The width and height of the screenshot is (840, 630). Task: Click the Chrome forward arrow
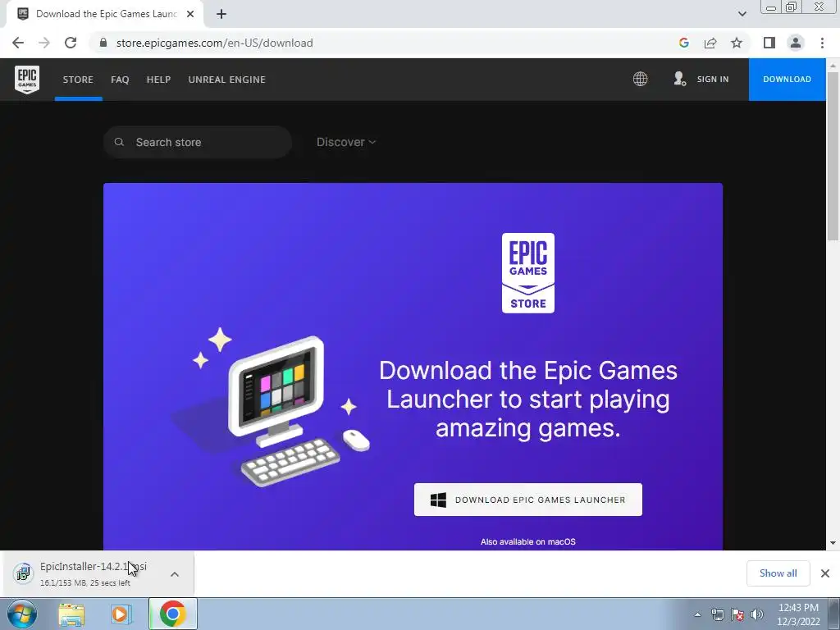tap(44, 43)
